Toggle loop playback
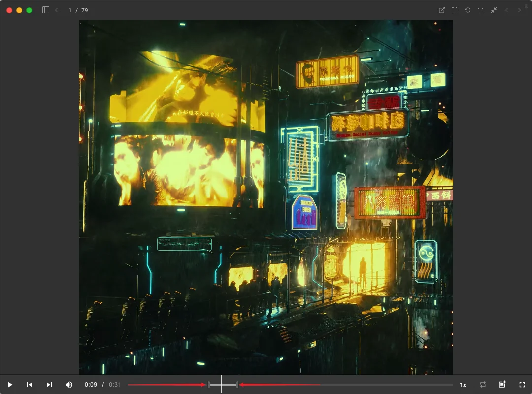Screen dimensions: 532x394 483,385
